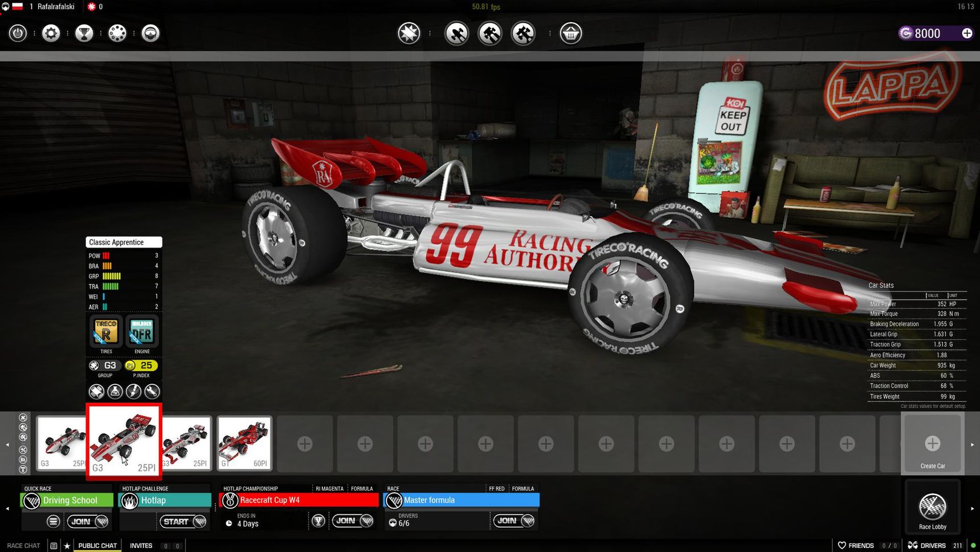Screen dimensions: 980x552
Task: Select the Driving School event banner
Action: tap(67, 500)
